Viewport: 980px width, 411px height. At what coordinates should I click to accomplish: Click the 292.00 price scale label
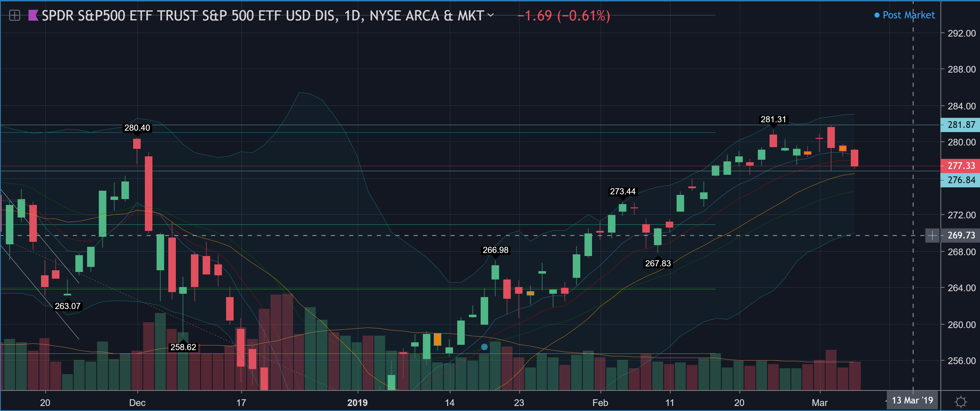(x=961, y=34)
